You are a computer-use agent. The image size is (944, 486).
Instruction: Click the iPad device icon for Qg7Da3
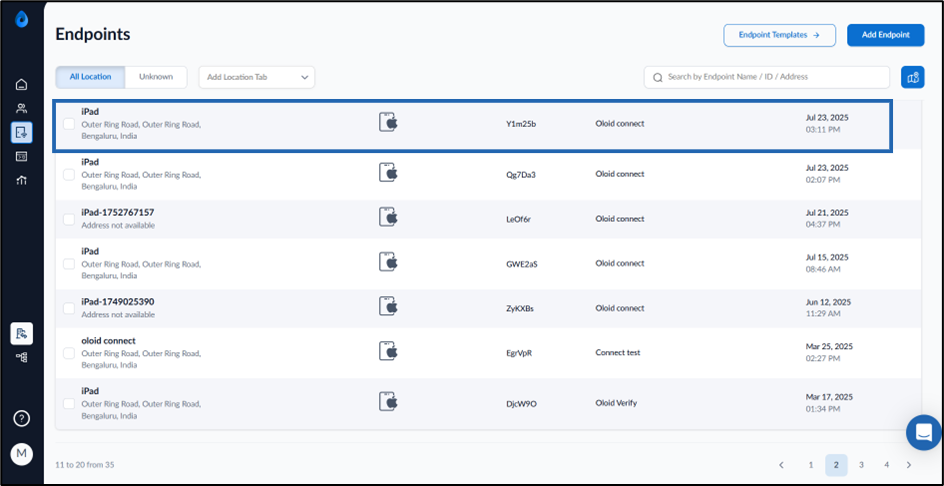pyautogui.click(x=388, y=173)
